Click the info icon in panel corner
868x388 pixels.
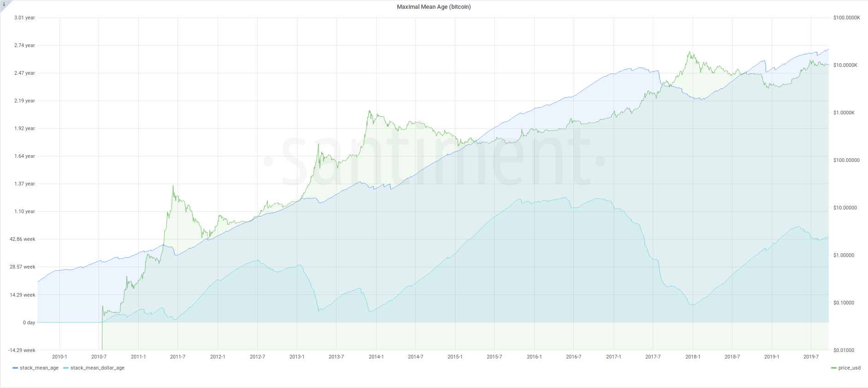coord(4,4)
